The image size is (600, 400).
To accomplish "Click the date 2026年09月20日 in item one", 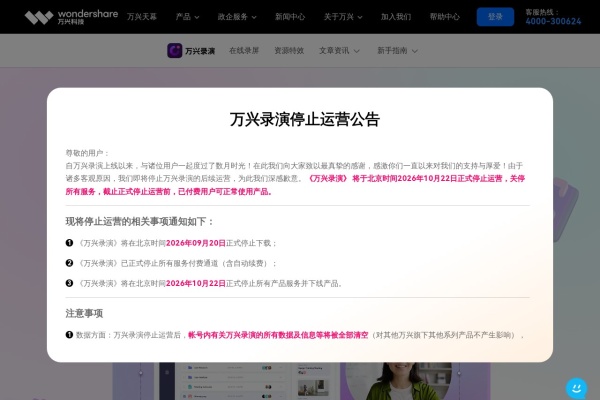I will pos(196,243).
